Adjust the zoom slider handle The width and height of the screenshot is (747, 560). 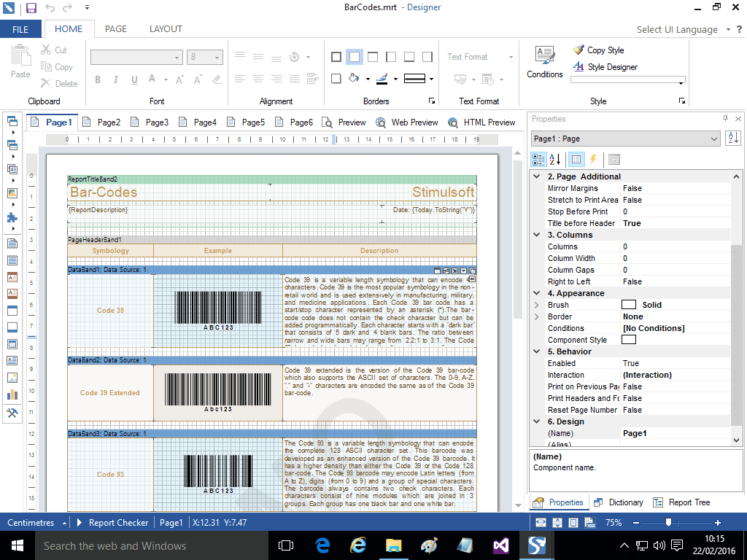pos(668,522)
